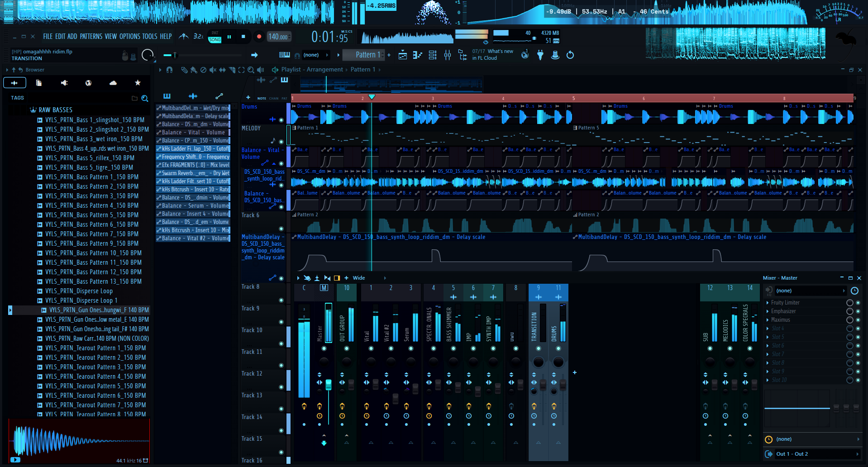Select the Paint brush tool in Playlist

click(194, 70)
